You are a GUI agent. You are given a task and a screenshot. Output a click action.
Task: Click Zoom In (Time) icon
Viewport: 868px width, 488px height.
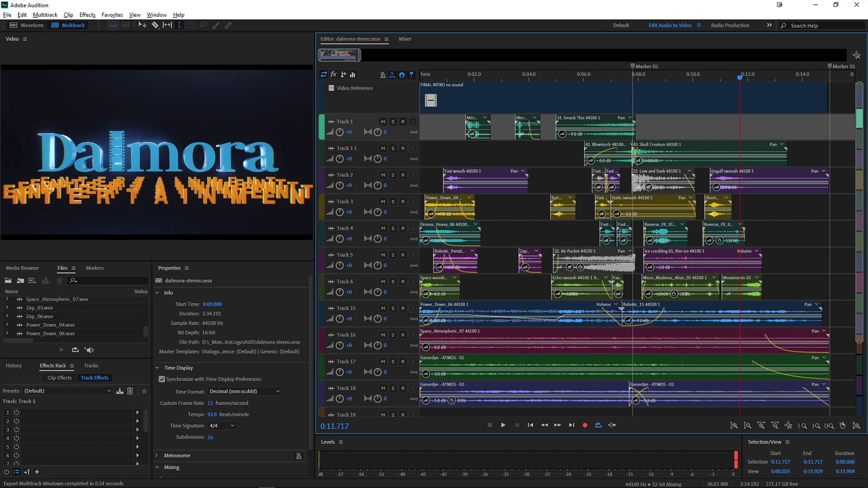[761, 425]
